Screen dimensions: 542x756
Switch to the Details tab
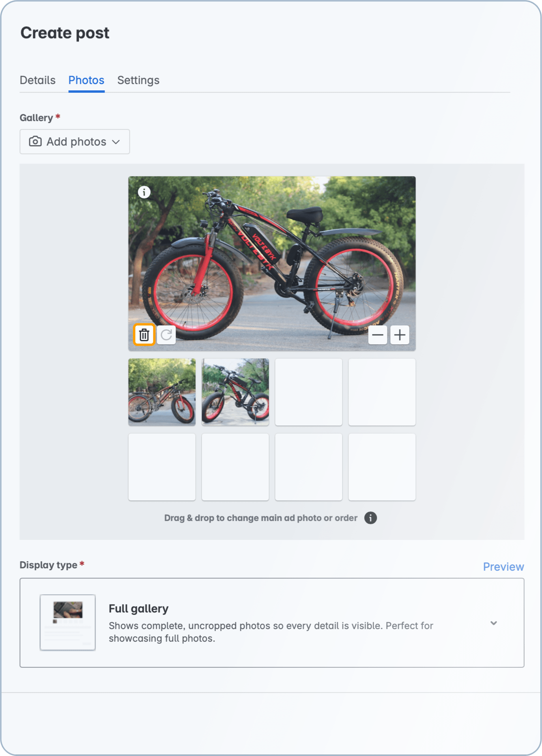click(x=37, y=80)
